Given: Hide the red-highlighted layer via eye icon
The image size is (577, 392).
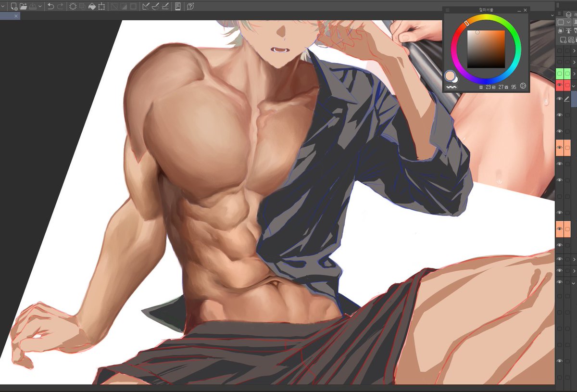Looking at the screenshot, I should 559,85.
